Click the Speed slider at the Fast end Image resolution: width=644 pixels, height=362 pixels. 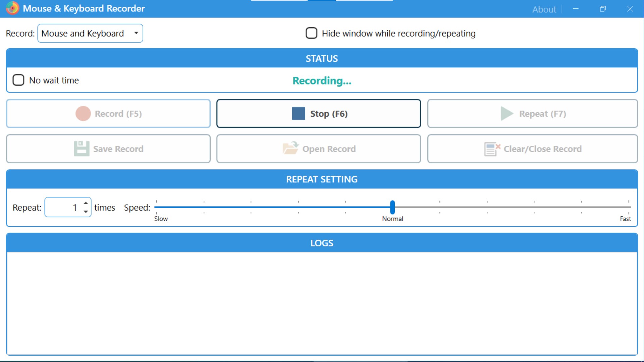(x=628, y=207)
